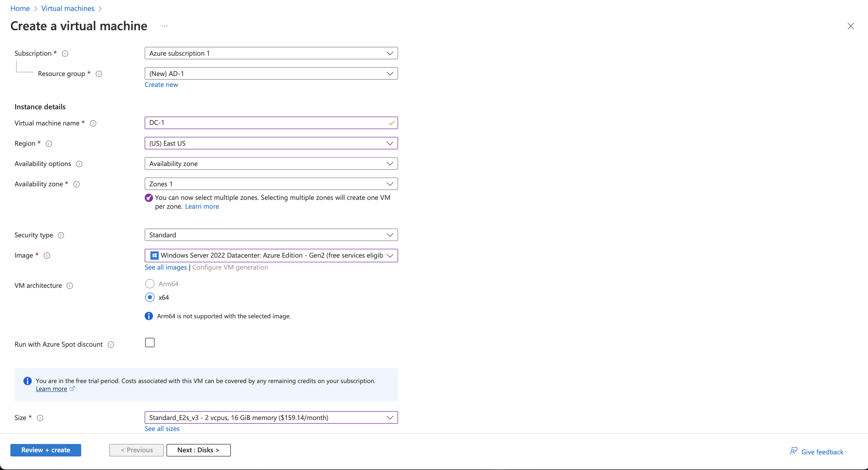The width and height of the screenshot is (868, 470).
Task: Go to Next: Disks step
Action: tap(199, 450)
